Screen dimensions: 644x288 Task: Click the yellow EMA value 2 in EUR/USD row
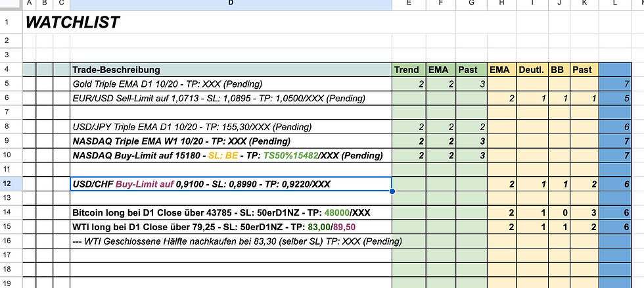[501, 98]
